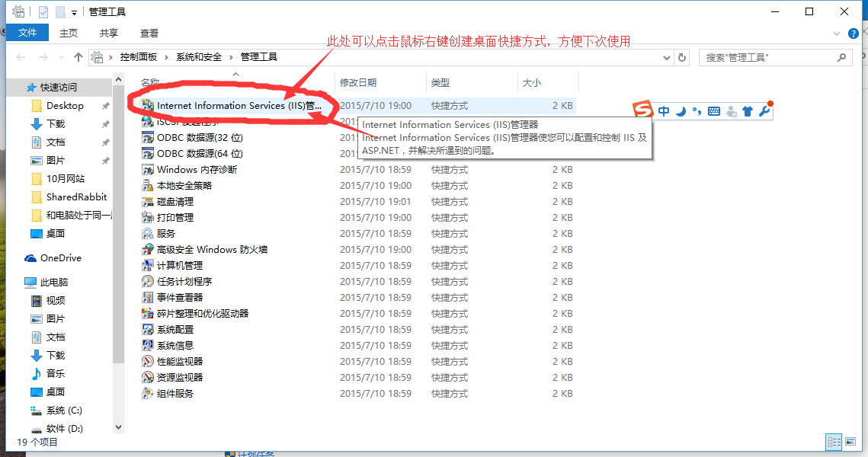868x457 pixels.
Task: Click the Properties quick access toolbar icon
Action: click(x=43, y=11)
